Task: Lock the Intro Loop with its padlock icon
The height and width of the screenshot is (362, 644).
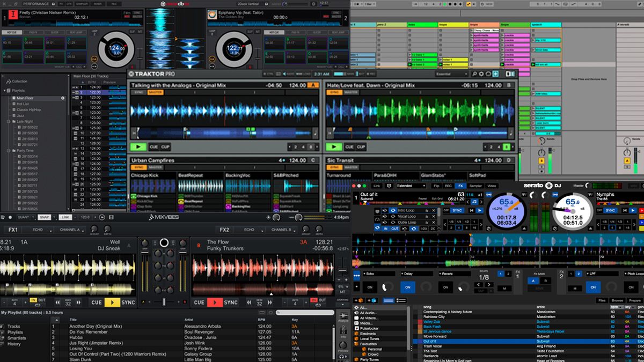Action: click(x=427, y=211)
